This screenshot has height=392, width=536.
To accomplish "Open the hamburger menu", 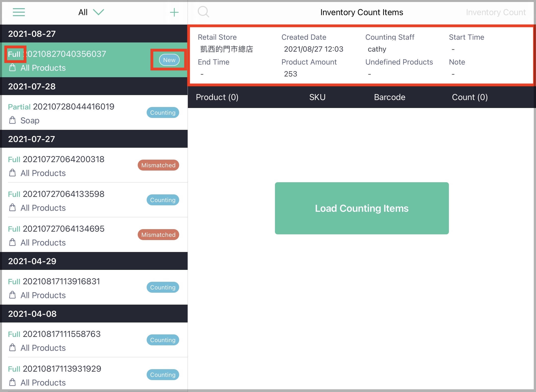I will click(x=19, y=12).
